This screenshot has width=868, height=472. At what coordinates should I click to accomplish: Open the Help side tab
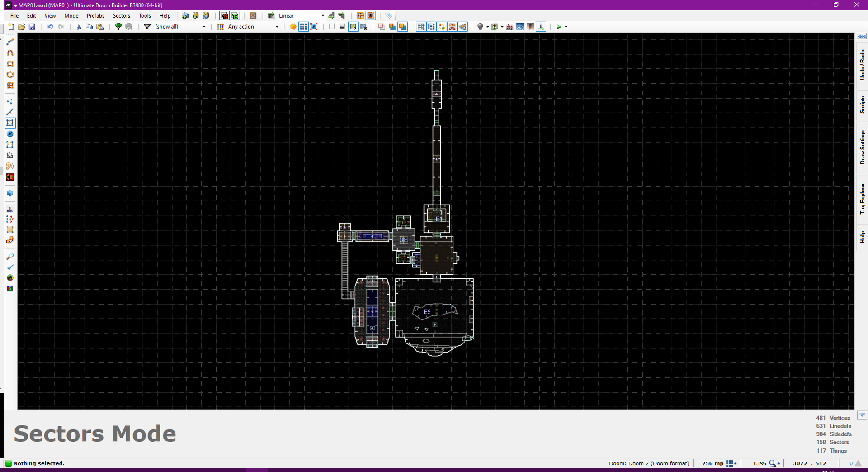tap(862, 237)
